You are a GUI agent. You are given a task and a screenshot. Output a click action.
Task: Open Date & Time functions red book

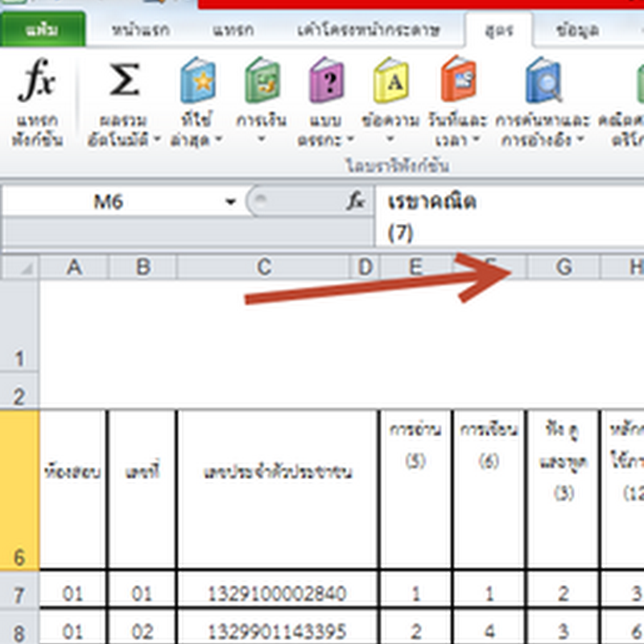pyautogui.click(x=458, y=80)
